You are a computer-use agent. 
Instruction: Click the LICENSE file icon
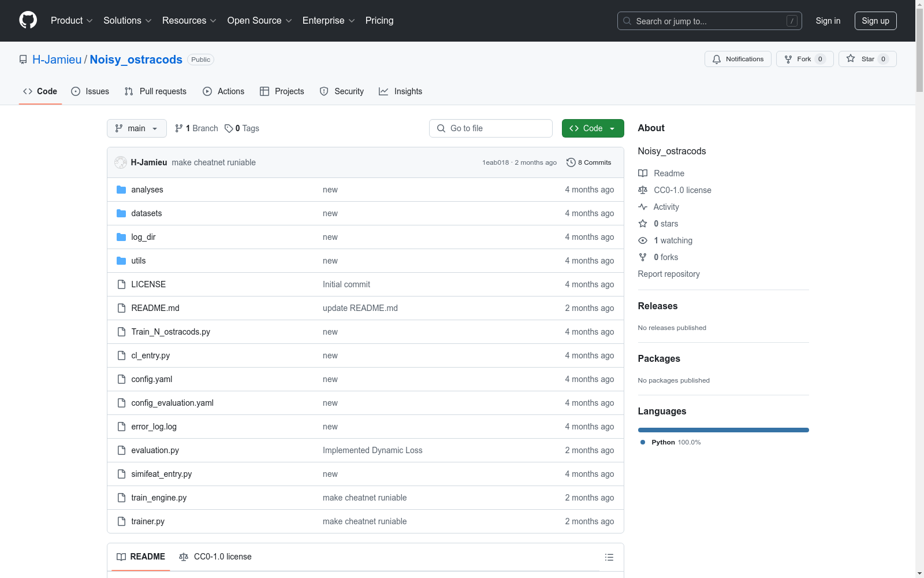(x=121, y=284)
